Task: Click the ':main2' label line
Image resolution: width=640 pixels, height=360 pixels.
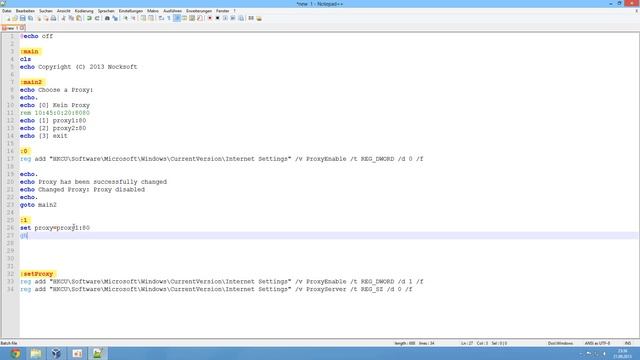Action: (x=32, y=82)
